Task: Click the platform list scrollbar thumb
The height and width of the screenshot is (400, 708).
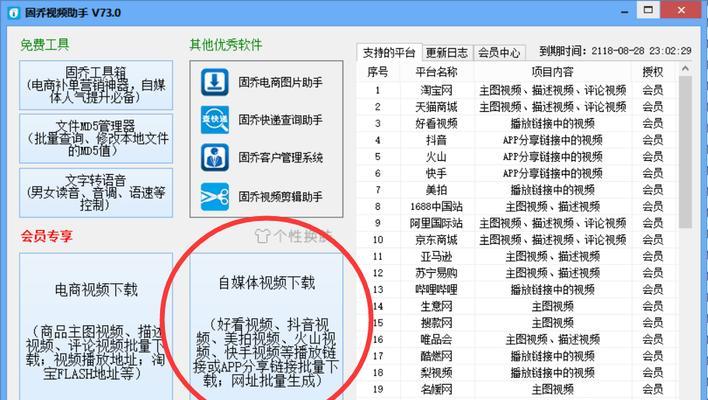Action: pos(685,152)
